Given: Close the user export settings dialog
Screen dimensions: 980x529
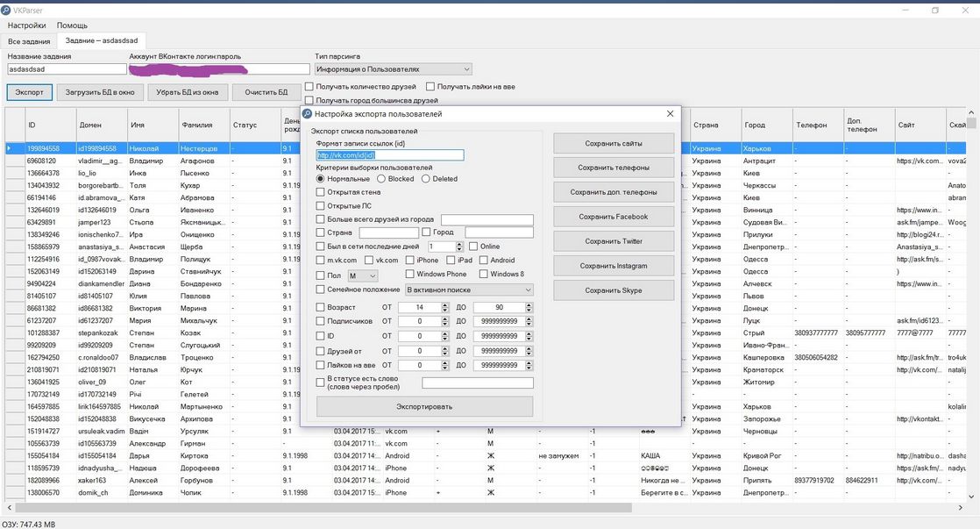Looking at the screenshot, I should click(x=670, y=114).
